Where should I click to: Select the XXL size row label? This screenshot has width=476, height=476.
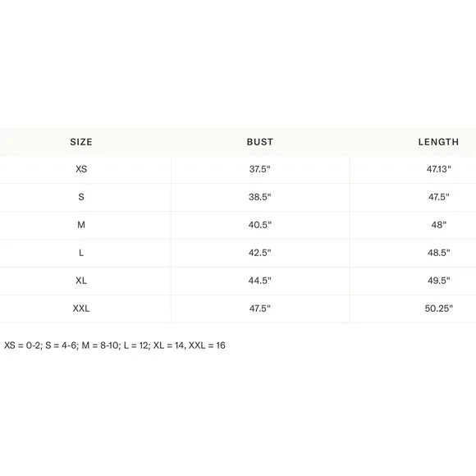click(81, 309)
